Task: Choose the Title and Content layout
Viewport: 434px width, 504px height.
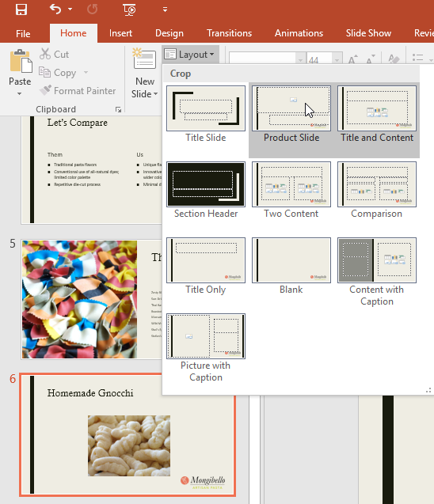Action: click(377, 115)
